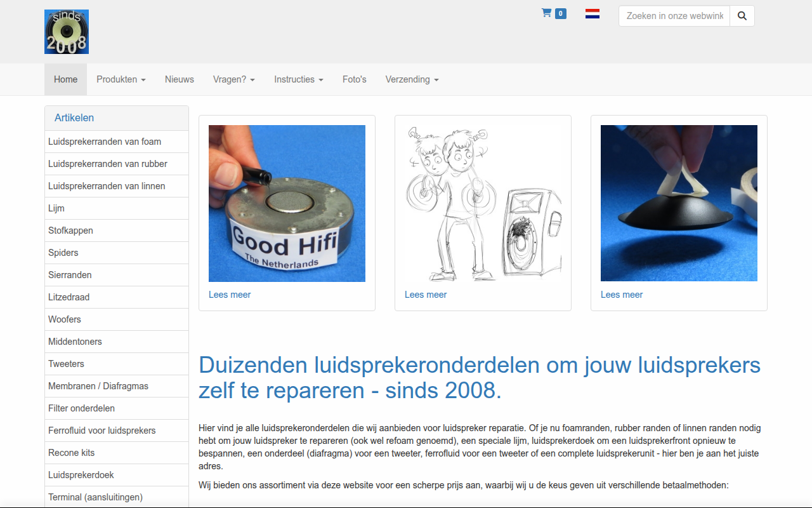Click the Artikelen sidebar heading
Viewport: 812px width, 508px height.
coord(74,117)
